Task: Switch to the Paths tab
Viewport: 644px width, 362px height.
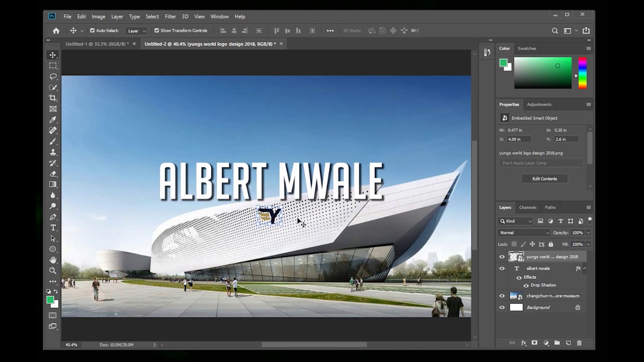Action: coord(550,207)
